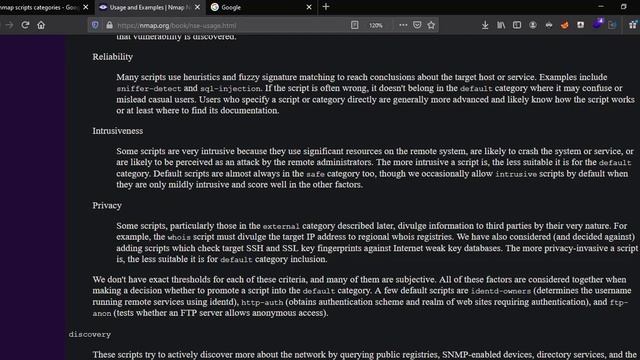This screenshot has height=360, width=640.
Task: Open the Firefox account icon
Action: [533, 25]
